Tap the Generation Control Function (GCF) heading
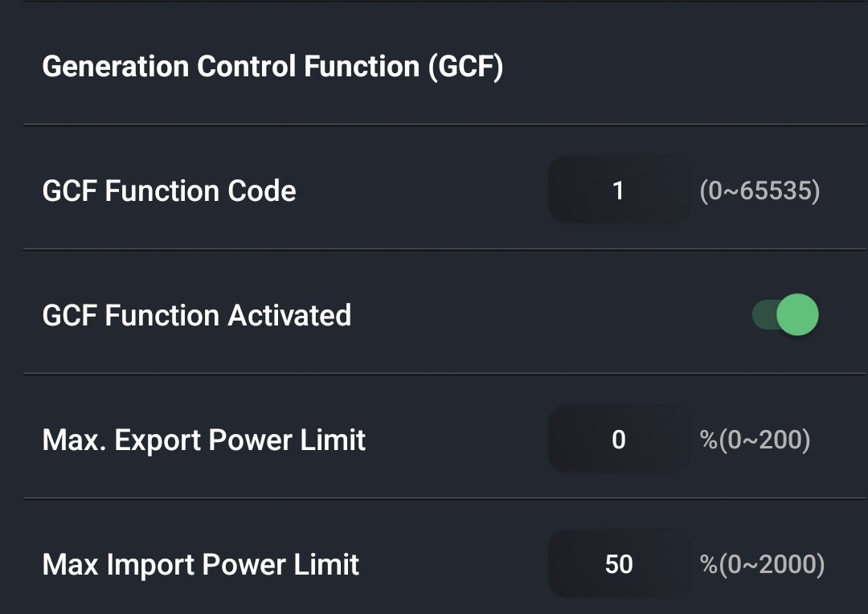The image size is (868, 614). (273, 67)
